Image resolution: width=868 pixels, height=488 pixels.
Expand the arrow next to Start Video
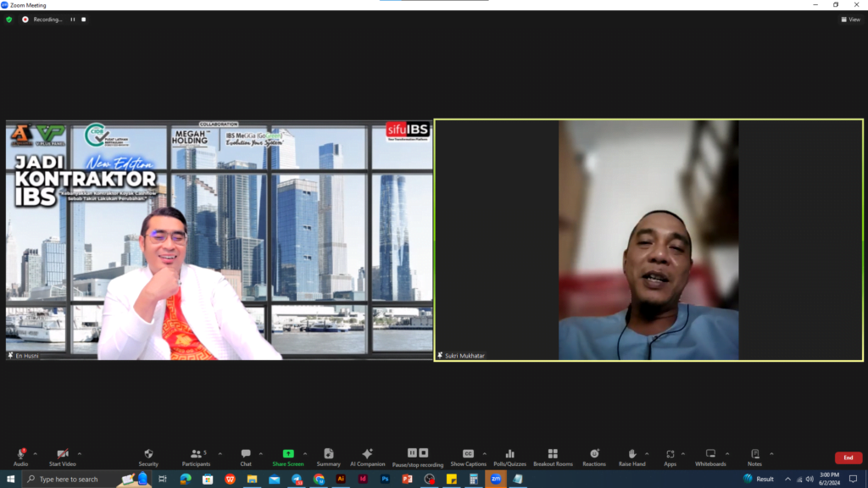coord(80,453)
